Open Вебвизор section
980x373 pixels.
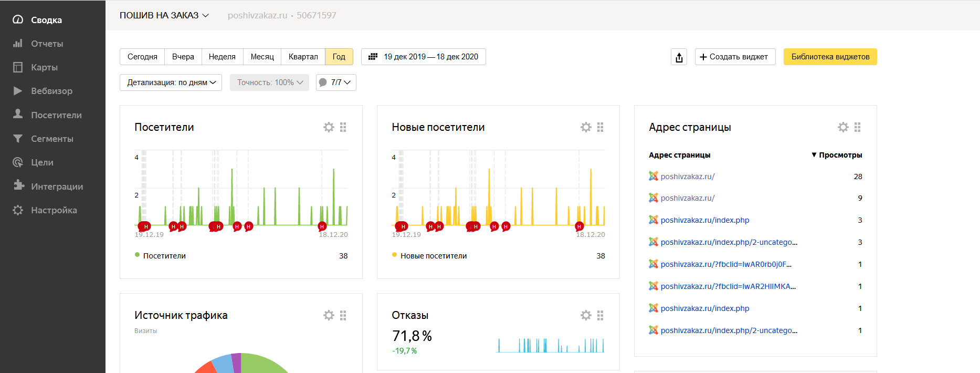click(x=51, y=91)
